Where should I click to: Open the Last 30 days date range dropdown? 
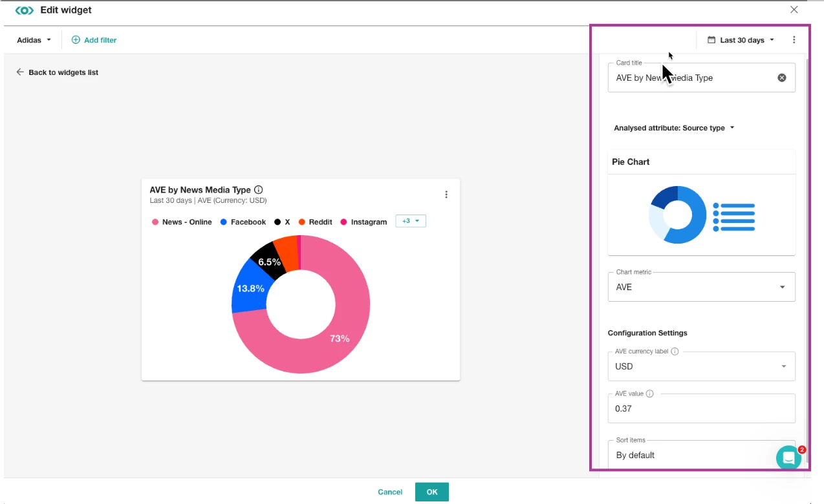741,40
